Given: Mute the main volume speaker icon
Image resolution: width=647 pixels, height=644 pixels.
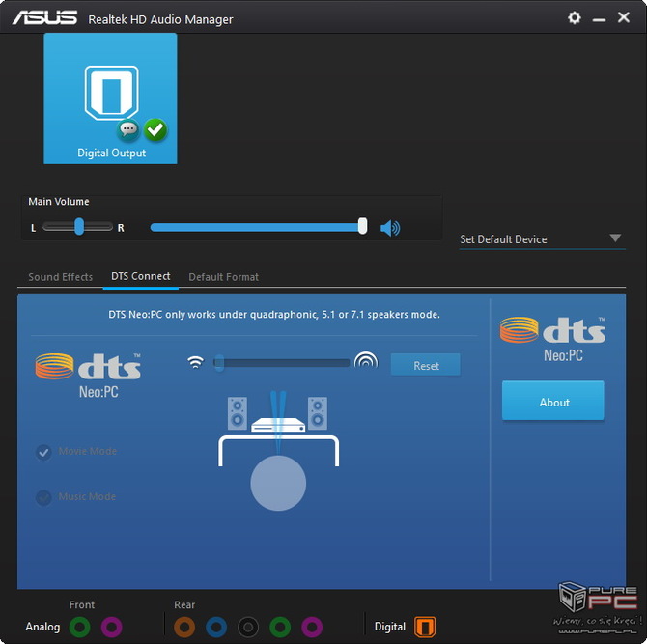Looking at the screenshot, I should 390,228.
